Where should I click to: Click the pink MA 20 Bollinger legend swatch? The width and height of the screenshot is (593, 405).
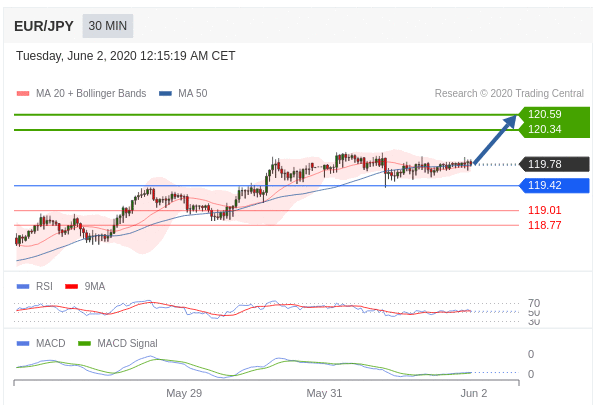[23, 93]
